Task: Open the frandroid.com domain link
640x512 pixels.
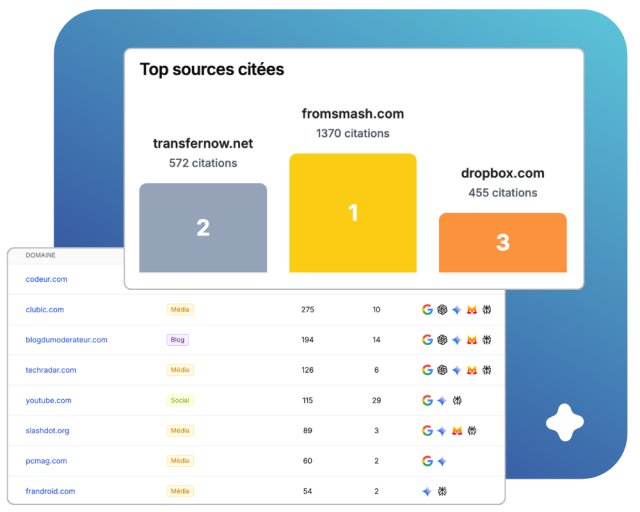Action: (x=50, y=491)
